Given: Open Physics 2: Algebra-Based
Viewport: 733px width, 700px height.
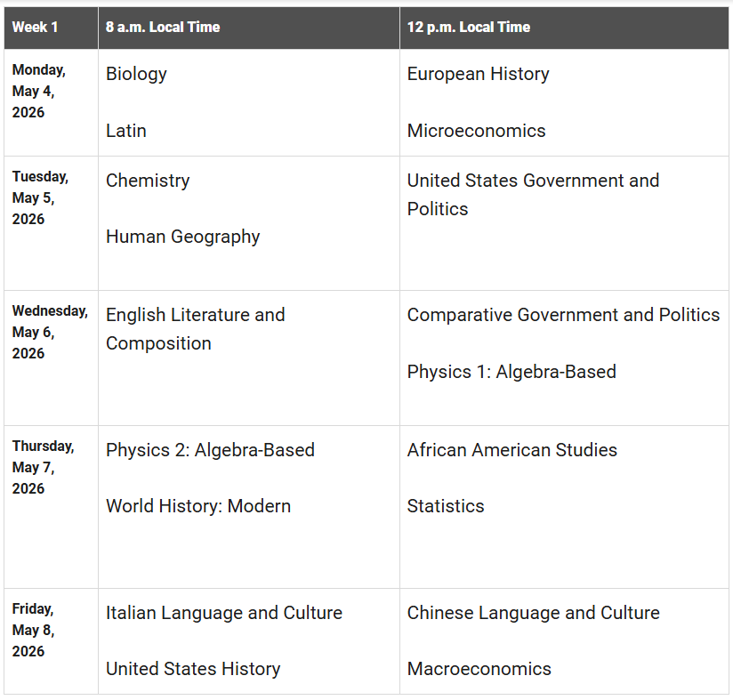Looking at the screenshot, I should (210, 450).
